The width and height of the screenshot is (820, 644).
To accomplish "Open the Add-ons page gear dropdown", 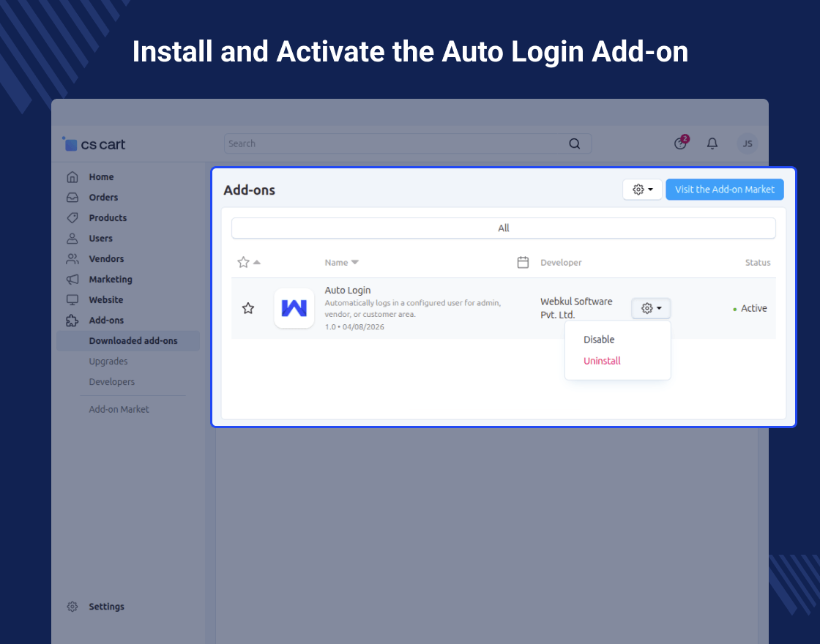I will pyautogui.click(x=642, y=190).
